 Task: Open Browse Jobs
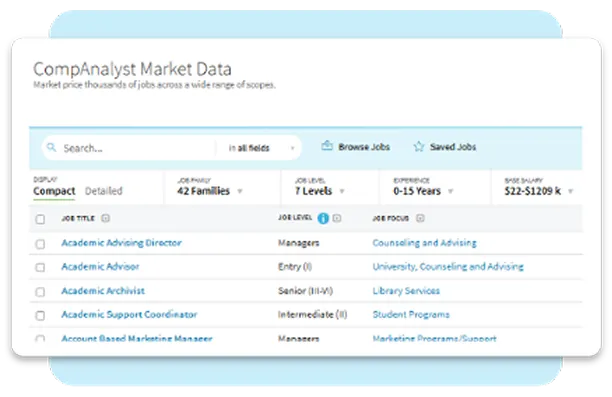(356, 147)
